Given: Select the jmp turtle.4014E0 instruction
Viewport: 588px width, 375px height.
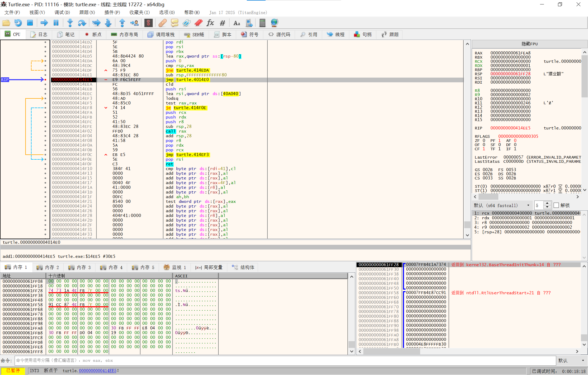Looking at the screenshot, I should coord(187,80).
